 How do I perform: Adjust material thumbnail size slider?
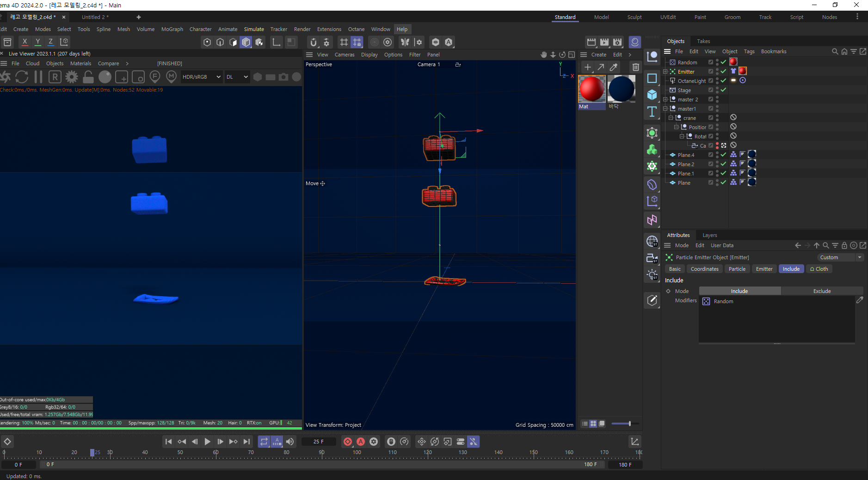pos(625,424)
